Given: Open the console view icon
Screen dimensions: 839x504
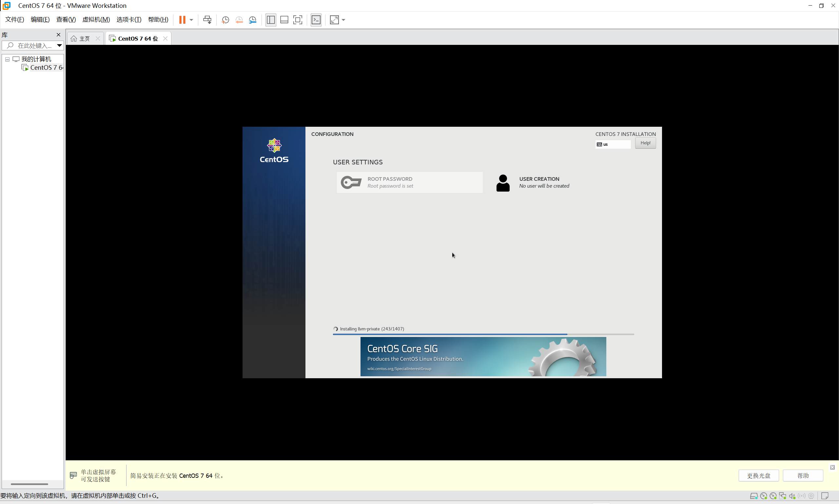Looking at the screenshot, I should coord(316,20).
